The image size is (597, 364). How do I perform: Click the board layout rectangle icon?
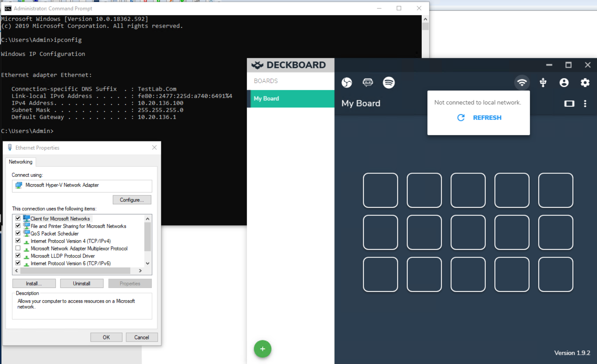[x=569, y=103]
